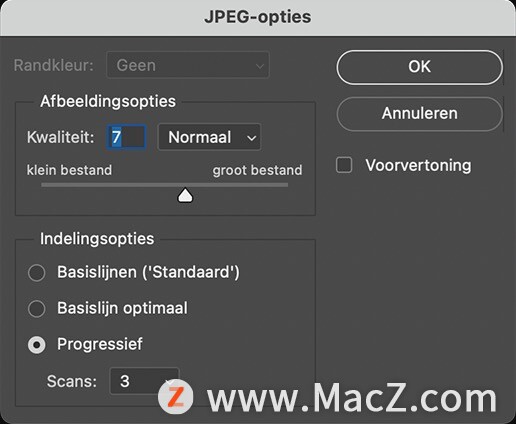The height and width of the screenshot is (424, 516).
Task: Click the JPEG-opties title bar
Action: (258, 17)
